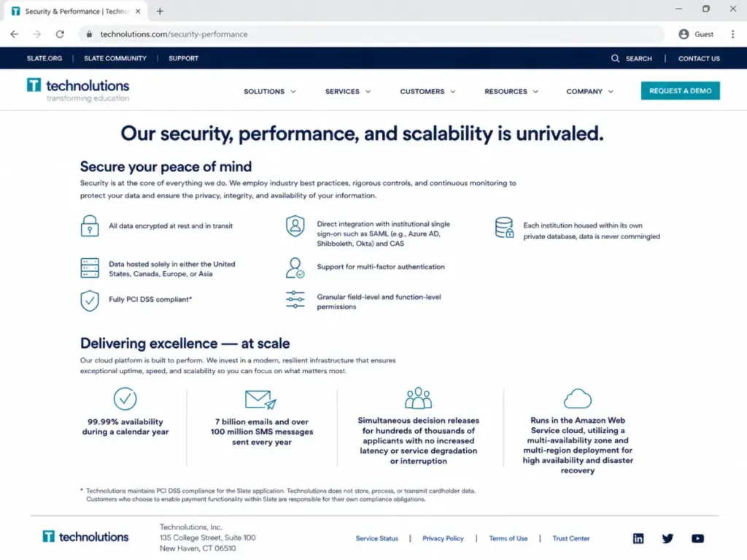Click the granular permissions sliders icon
This screenshot has width=747, height=560.
295,300
